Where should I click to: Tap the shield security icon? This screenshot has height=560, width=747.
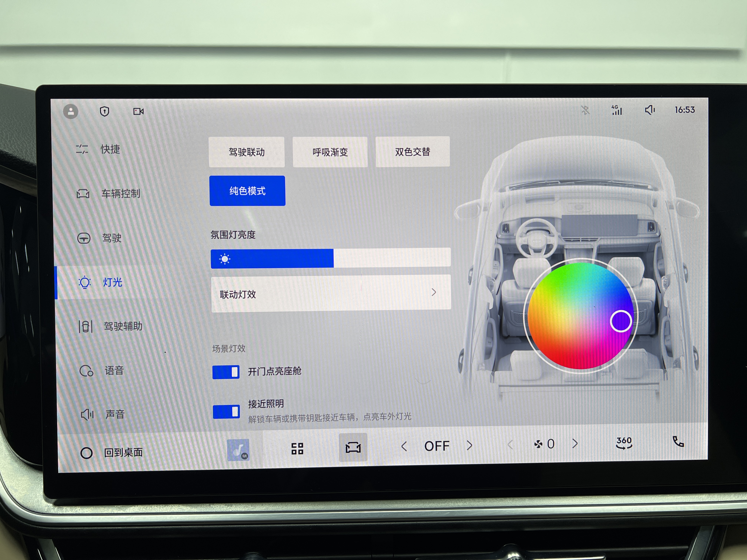tap(105, 111)
